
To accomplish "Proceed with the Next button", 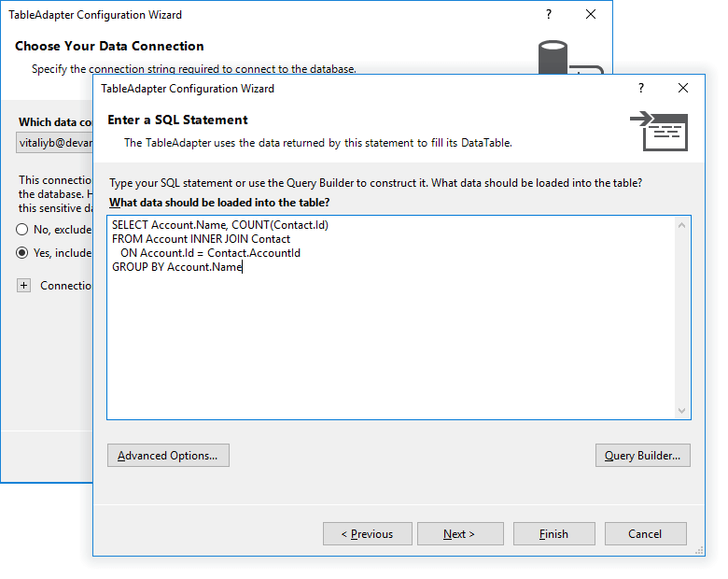I will coord(459,534).
